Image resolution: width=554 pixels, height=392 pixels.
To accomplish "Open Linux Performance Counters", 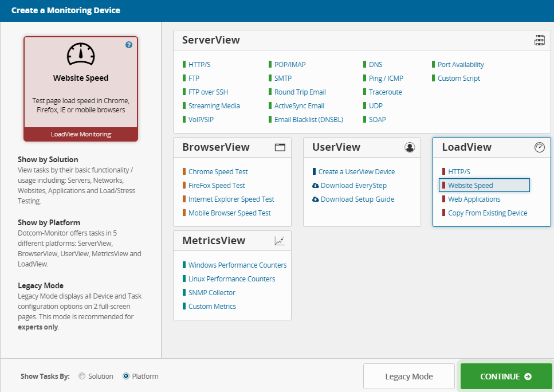I will point(232,279).
